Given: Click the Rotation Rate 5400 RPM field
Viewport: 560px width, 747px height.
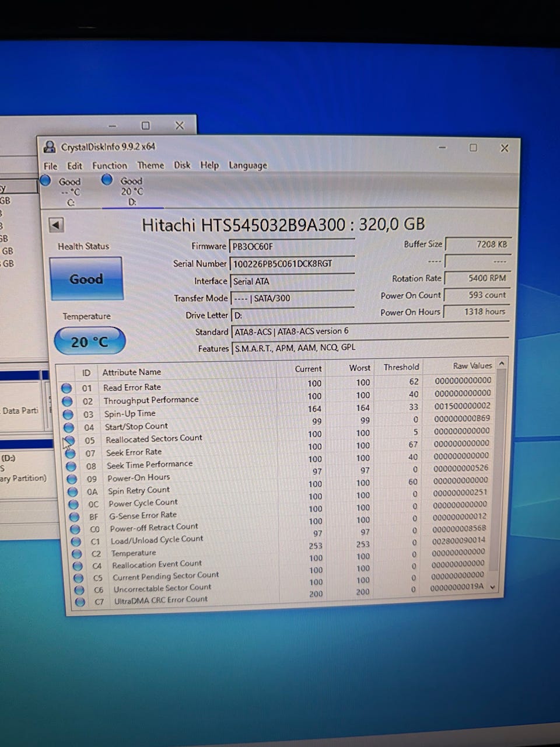Looking at the screenshot, I should click(x=478, y=278).
